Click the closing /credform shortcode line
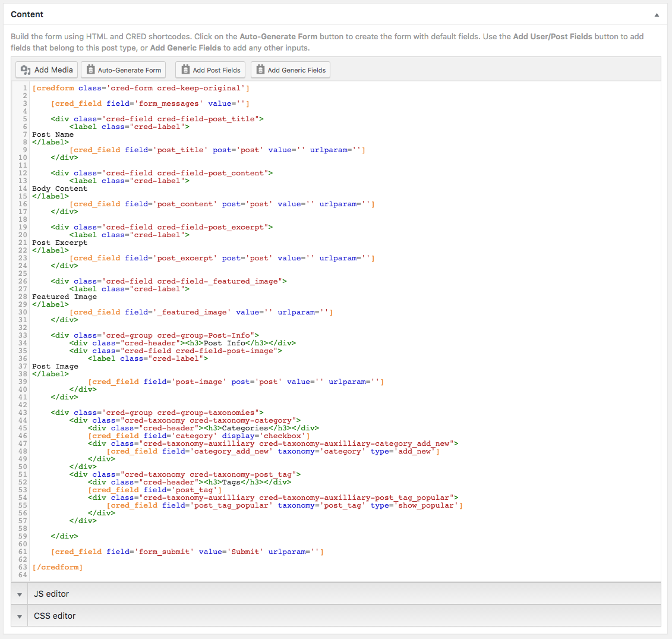The image size is (672, 639). [x=58, y=566]
